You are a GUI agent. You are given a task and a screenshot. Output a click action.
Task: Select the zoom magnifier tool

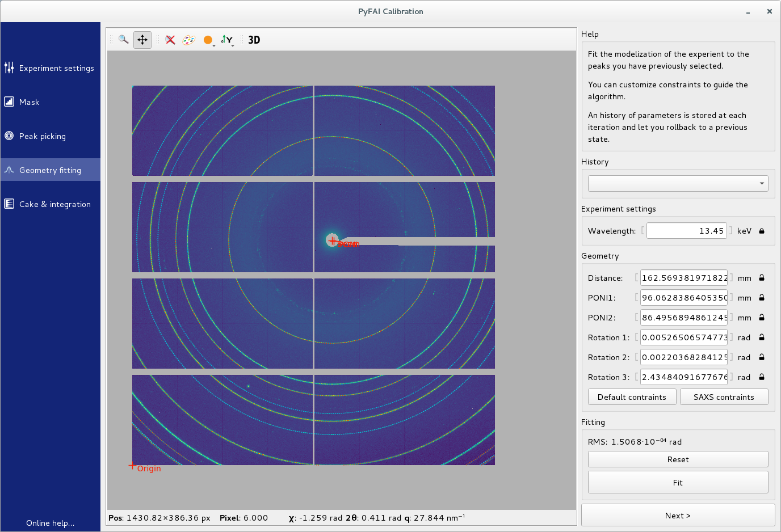tap(123, 40)
